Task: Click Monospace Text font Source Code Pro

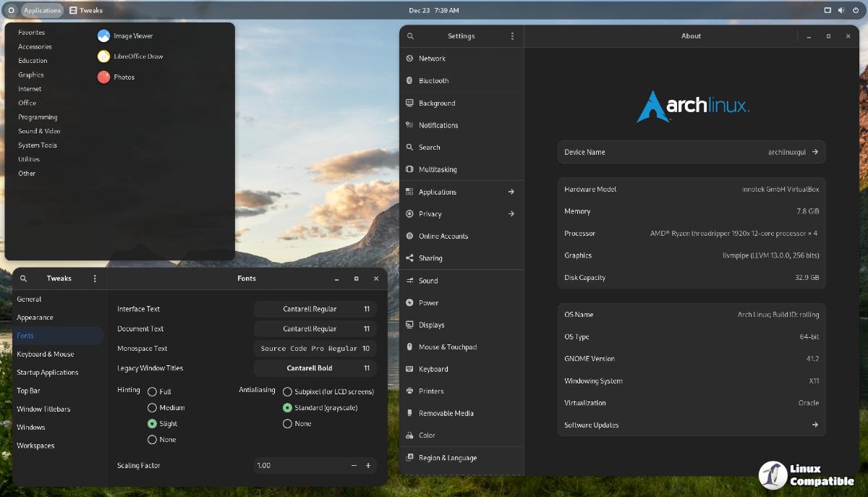Action: point(315,348)
